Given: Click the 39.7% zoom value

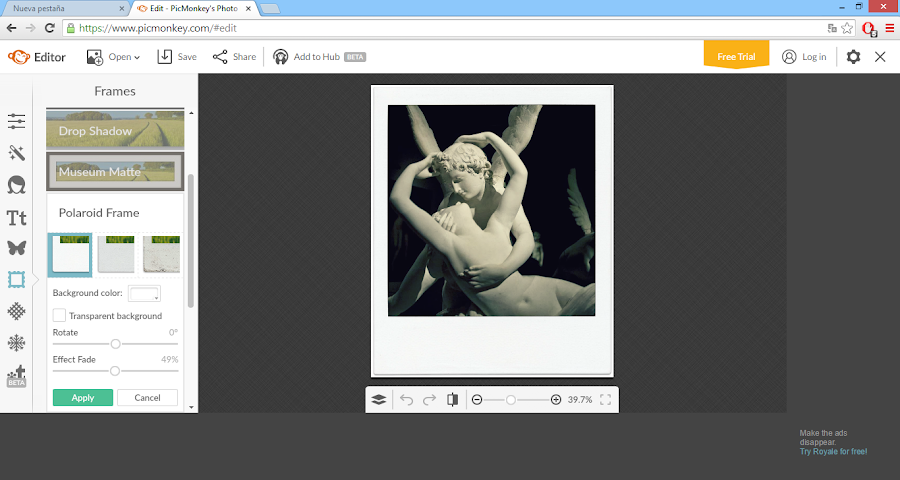Looking at the screenshot, I should (580, 400).
